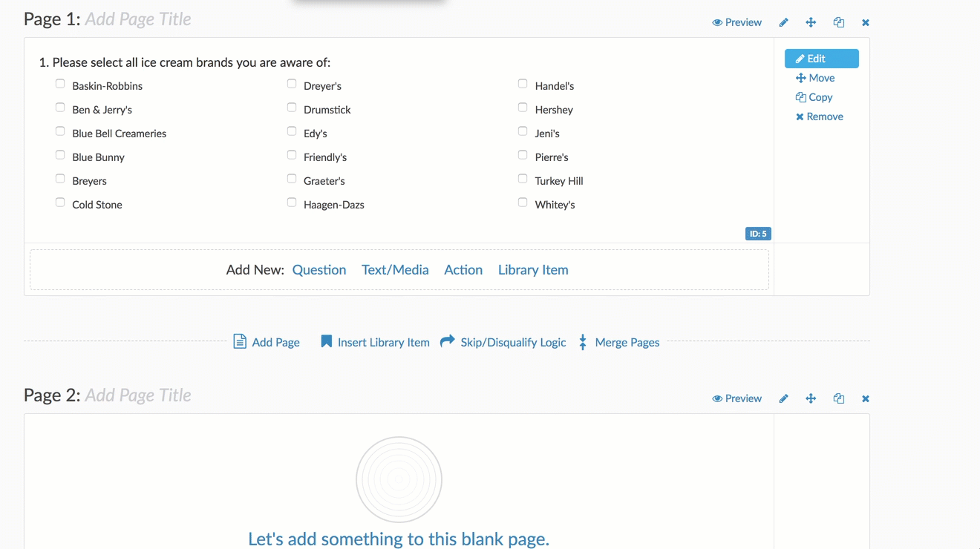Select the Blue Bunny checkbox
Screen dimensions: 980x549
click(x=60, y=155)
